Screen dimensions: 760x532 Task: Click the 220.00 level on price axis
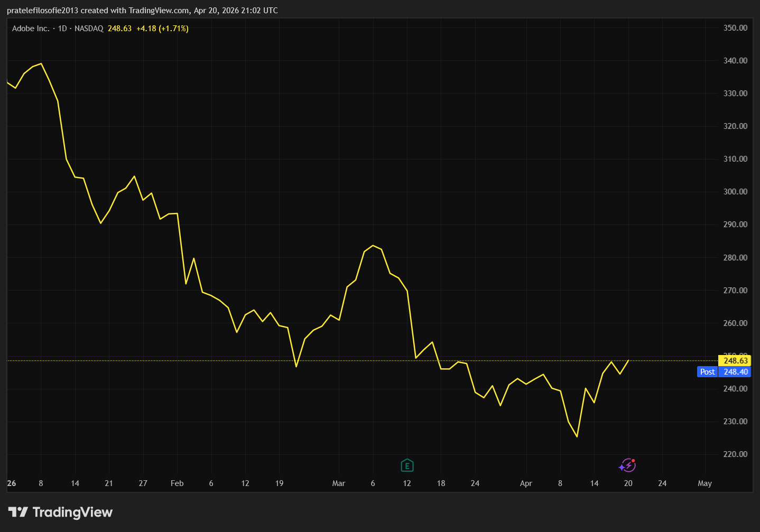click(x=735, y=454)
